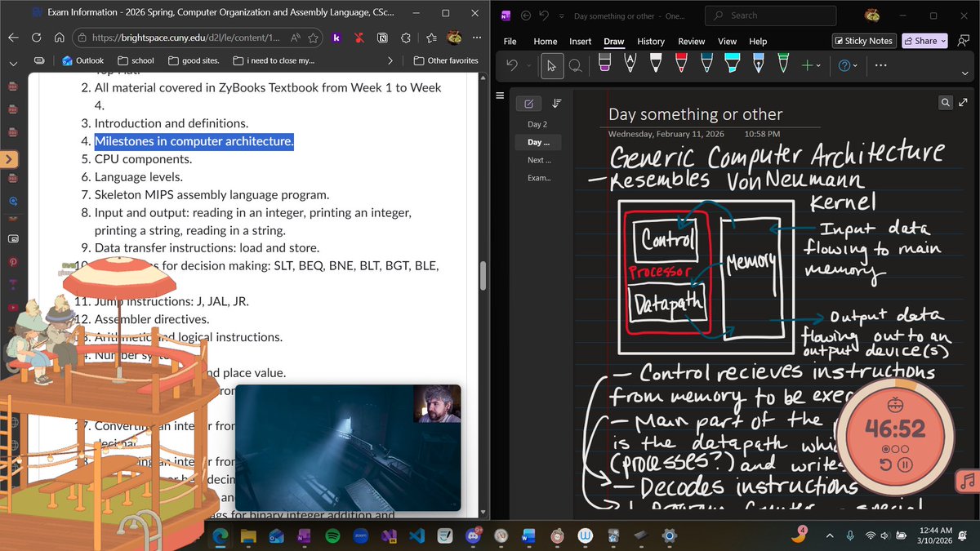
Task: Click the Undo arrow in Draw ribbon
Action: (x=512, y=66)
